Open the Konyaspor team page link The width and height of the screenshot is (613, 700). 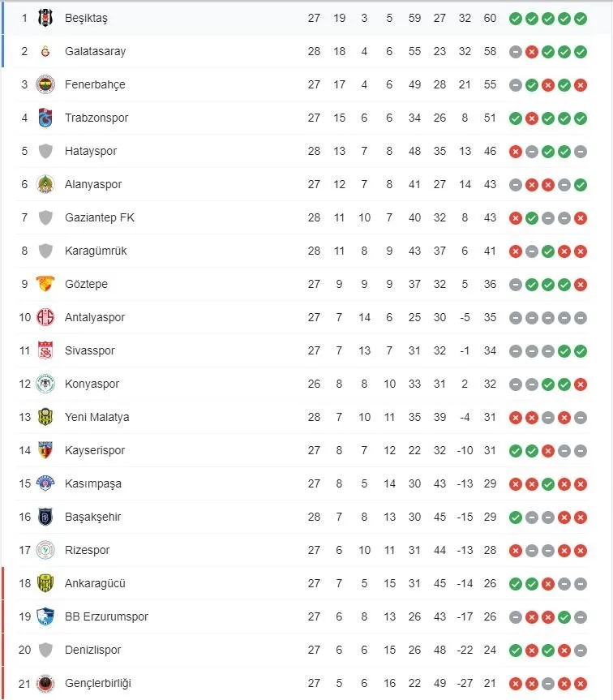(x=92, y=384)
